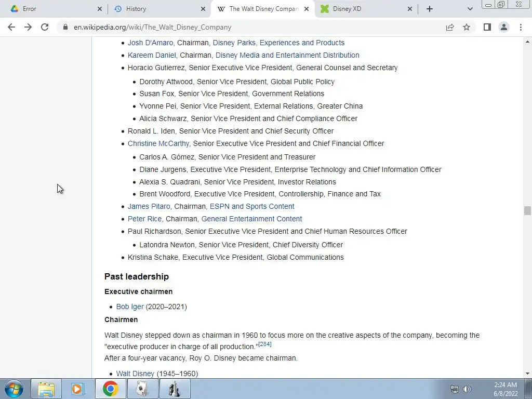Click the Paul Richardson list entry
The width and height of the screenshot is (532, 399).
click(268, 231)
